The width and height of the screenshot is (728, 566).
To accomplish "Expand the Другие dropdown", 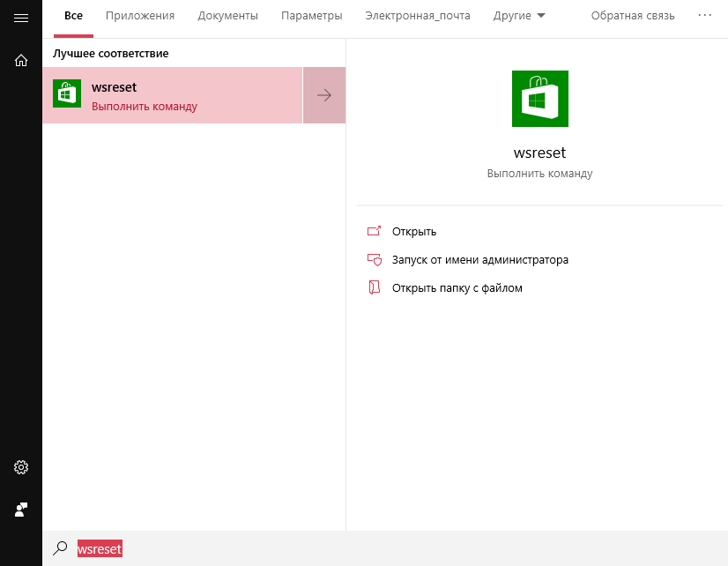I will point(519,16).
